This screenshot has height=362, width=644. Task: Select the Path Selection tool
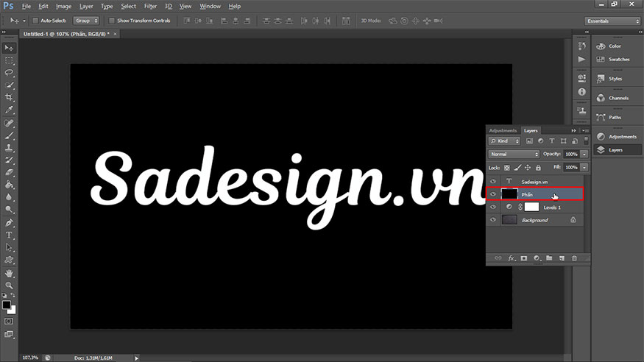click(9, 247)
